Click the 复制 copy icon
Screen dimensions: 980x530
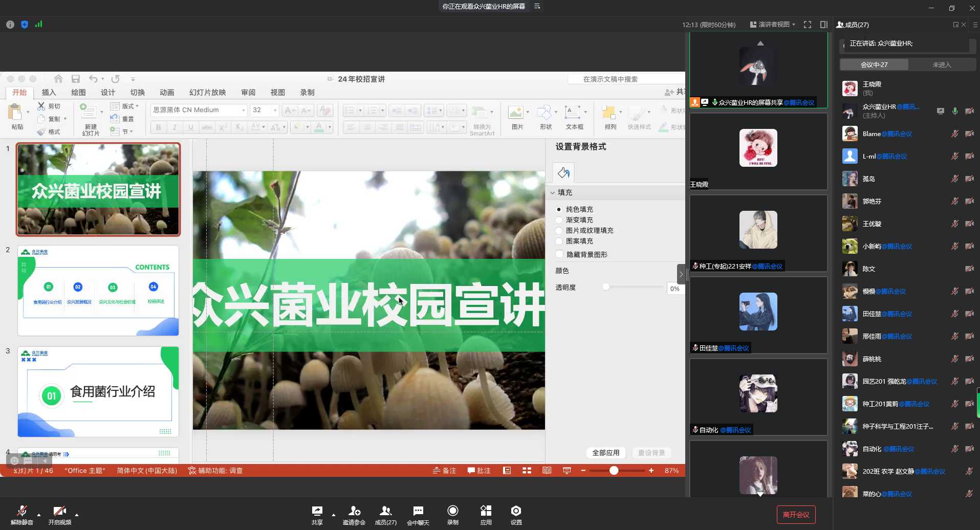[41, 119]
